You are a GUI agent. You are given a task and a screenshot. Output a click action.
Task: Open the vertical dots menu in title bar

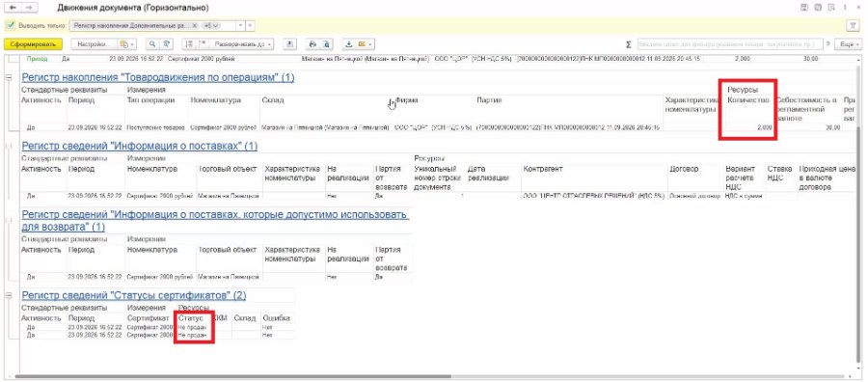(x=846, y=8)
